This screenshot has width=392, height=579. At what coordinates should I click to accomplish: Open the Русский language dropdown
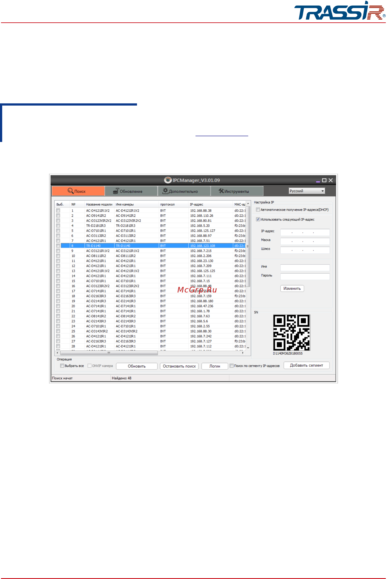[307, 191]
